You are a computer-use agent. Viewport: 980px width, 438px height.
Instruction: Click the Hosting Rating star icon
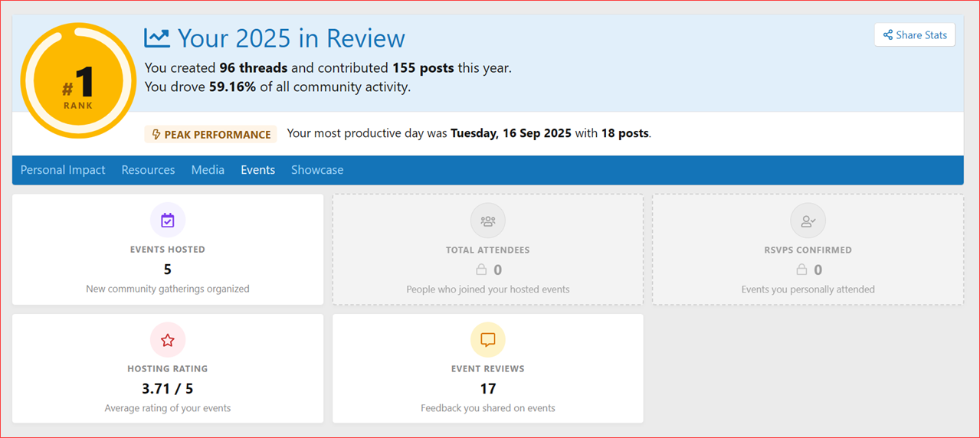pyautogui.click(x=168, y=340)
